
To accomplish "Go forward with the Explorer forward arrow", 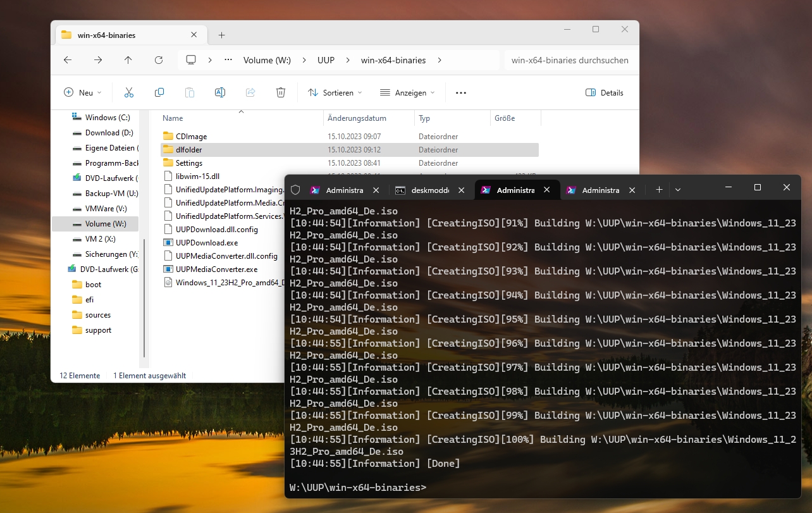I will [x=98, y=60].
